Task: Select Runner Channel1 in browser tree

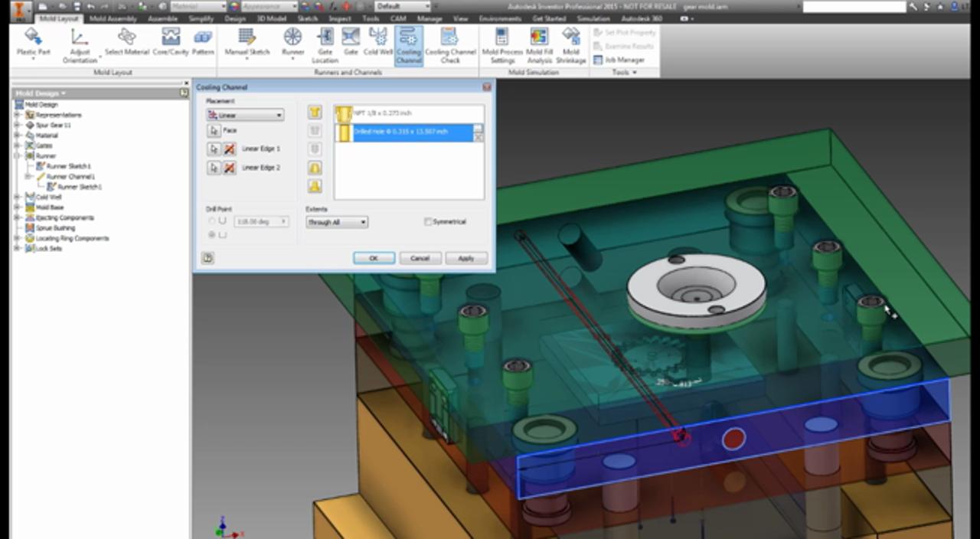Action: (70, 176)
